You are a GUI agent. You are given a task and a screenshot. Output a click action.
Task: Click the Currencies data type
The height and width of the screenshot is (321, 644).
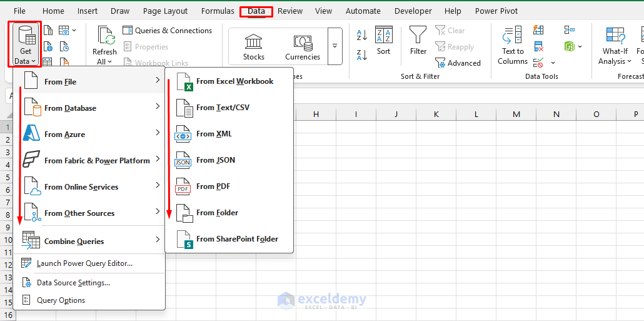click(303, 48)
